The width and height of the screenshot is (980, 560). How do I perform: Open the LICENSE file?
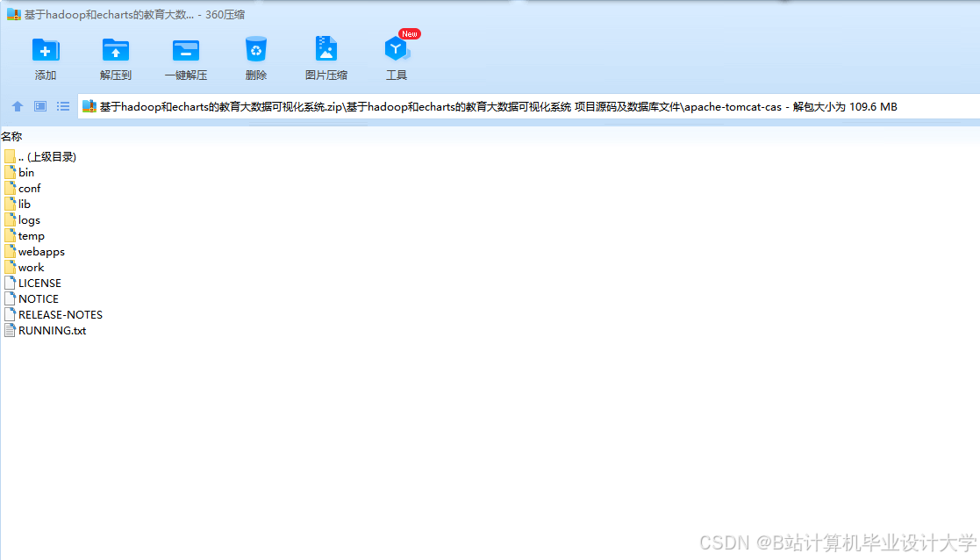pos(39,283)
